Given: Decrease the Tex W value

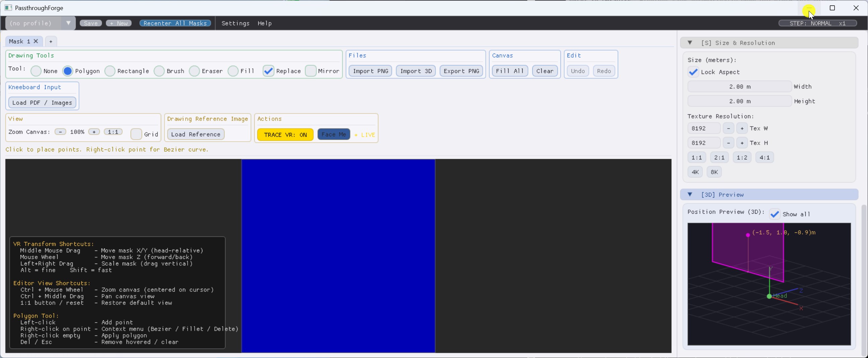Looking at the screenshot, I should (729, 128).
